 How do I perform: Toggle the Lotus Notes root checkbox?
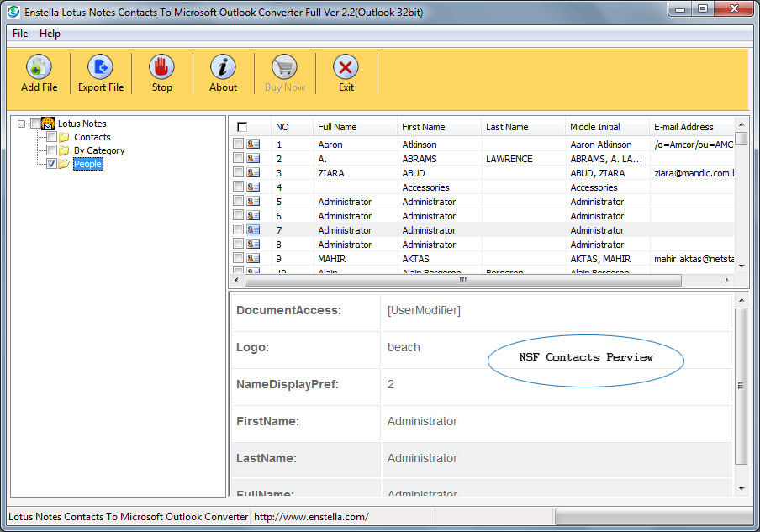click(x=35, y=123)
